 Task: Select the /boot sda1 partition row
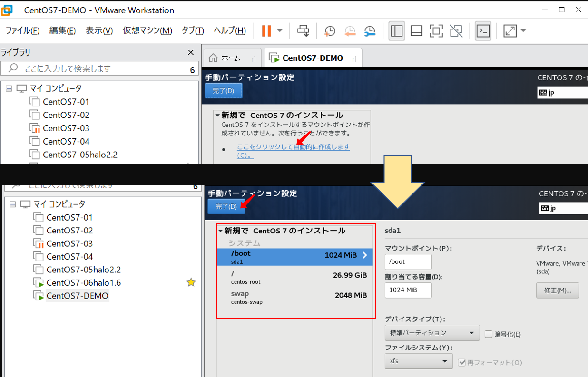294,256
